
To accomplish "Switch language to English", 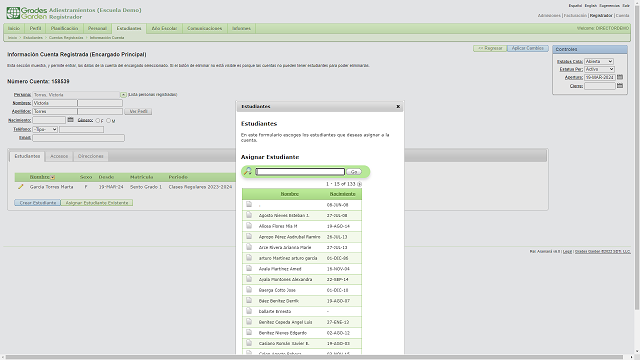I will 591,6.
